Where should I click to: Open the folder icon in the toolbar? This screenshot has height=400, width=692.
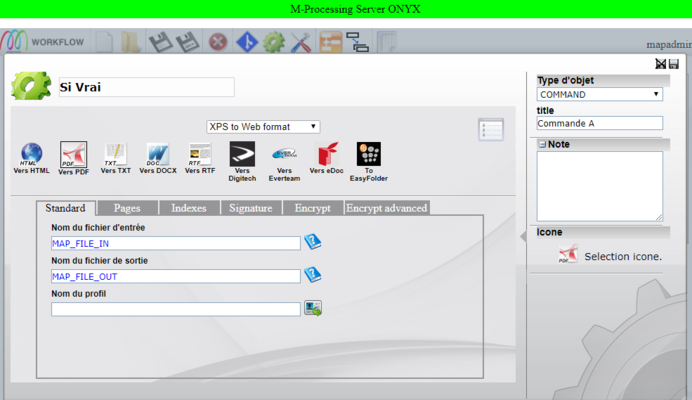click(130, 42)
